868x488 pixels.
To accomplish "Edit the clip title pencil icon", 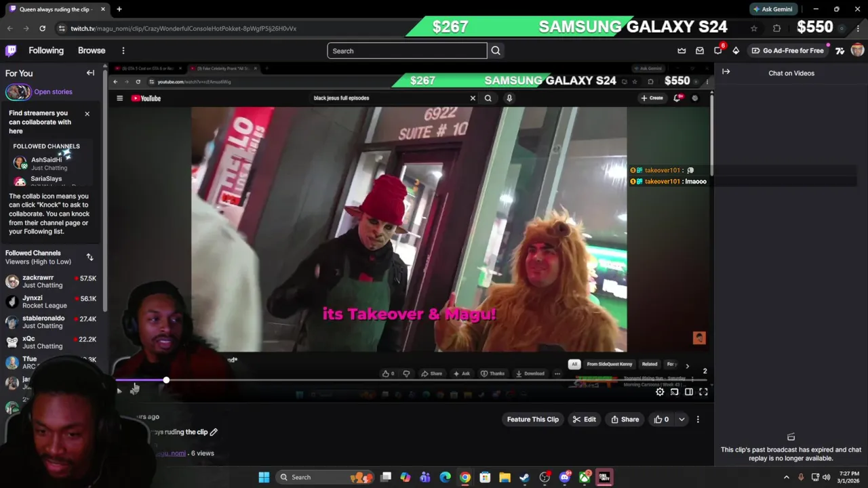I will (x=214, y=432).
